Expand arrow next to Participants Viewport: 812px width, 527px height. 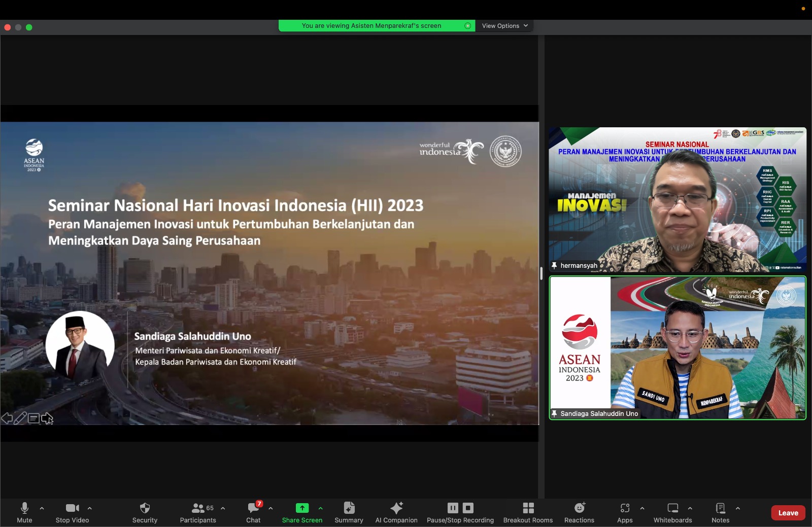[223, 508]
